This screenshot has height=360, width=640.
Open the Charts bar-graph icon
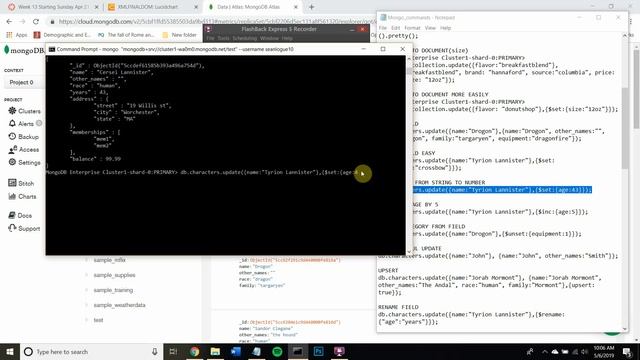pyautogui.click(x=12, y=196)
